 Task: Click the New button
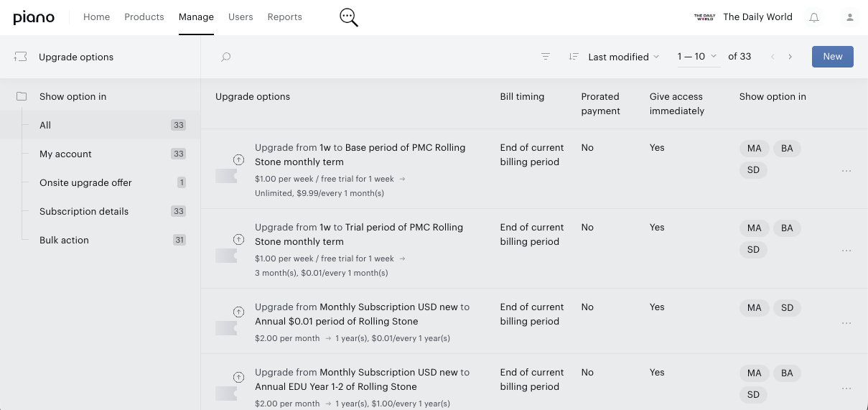tap(833, 57)
